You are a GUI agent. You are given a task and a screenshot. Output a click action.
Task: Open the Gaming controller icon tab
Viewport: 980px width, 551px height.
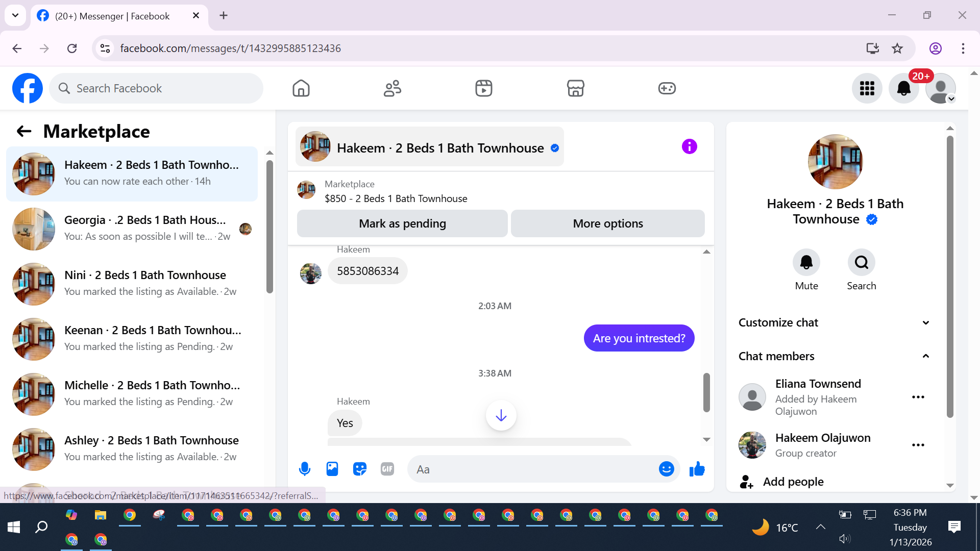pyautogui.click(x=667, y=88)
